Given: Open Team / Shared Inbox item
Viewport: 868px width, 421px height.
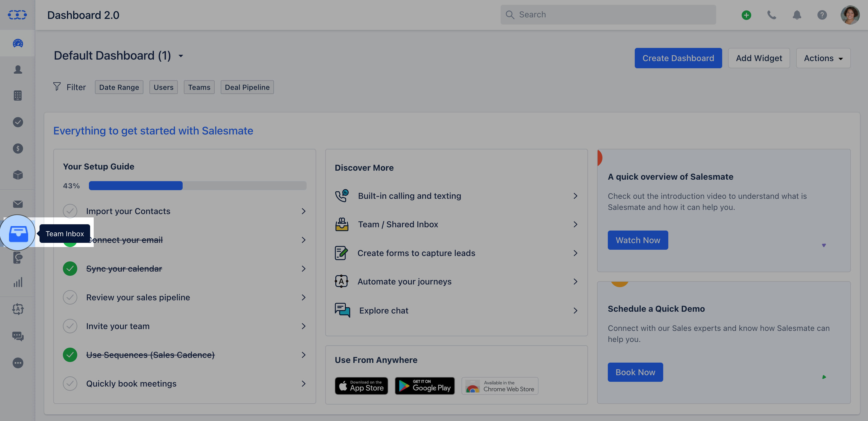Looking at the screenshot, I should [x=456, y=224].
